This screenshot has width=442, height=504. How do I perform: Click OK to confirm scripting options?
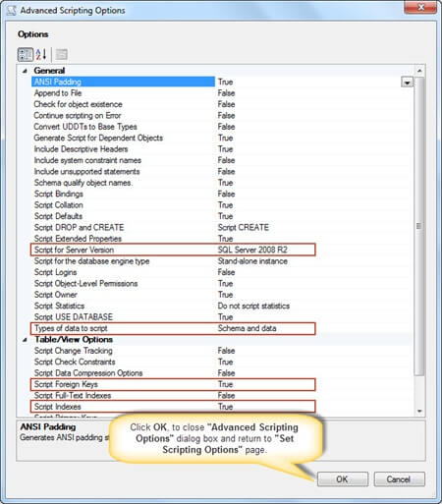click(x=343, y=479)
